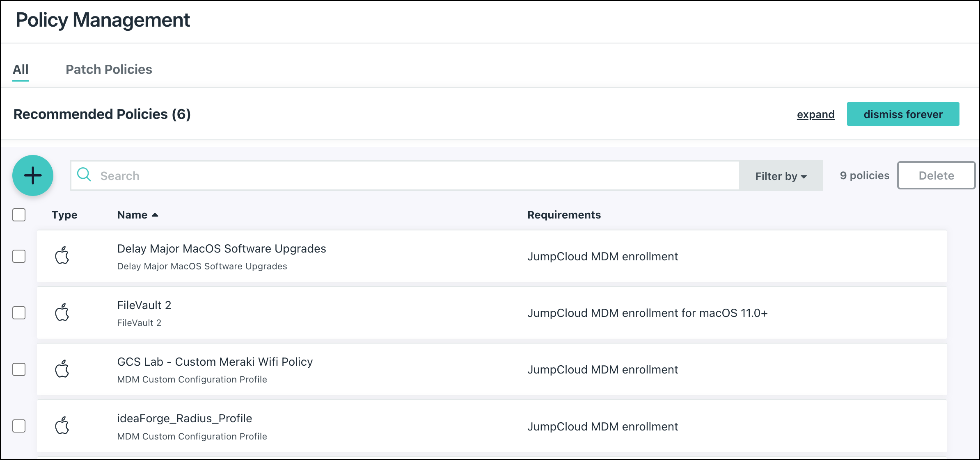Open the Filter by dropdown
This screenshot has height=460, width=980.
click(x=781, y=176)
